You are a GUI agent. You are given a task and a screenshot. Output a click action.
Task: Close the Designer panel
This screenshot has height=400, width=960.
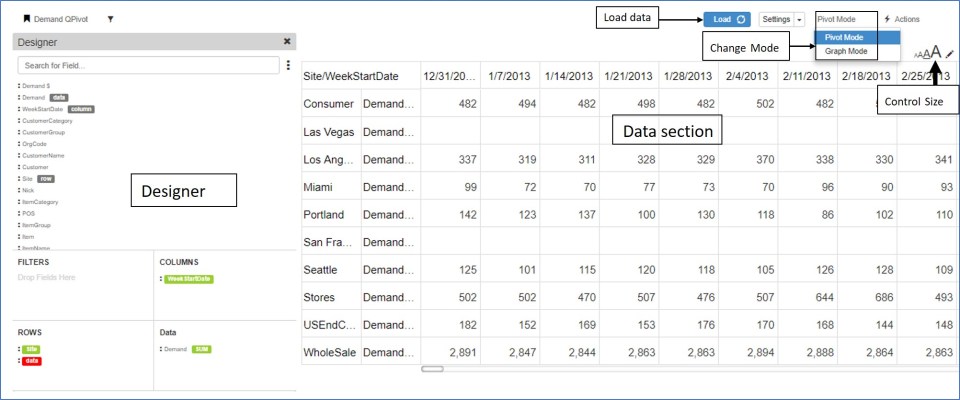pyautogui.click(x=287, y=42)
